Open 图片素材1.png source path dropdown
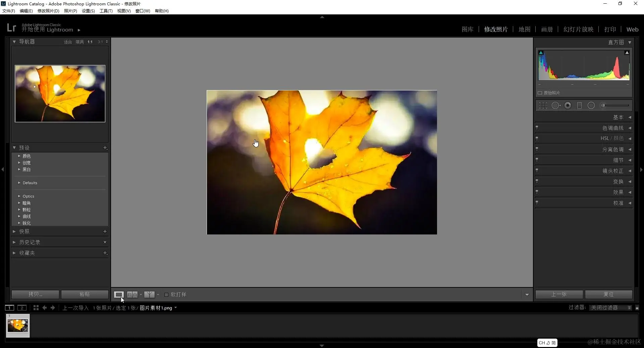Image resolution: width=644 pixels, height=348 pixels. 175,307
